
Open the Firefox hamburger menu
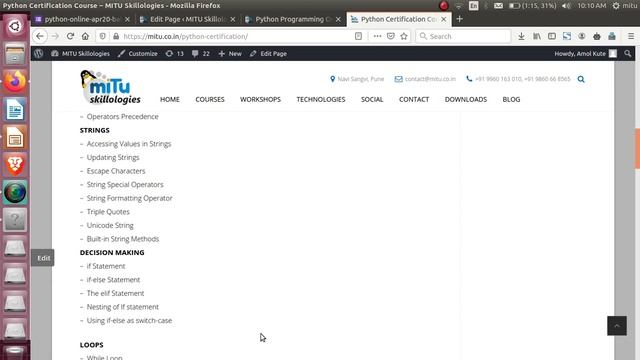631,36
